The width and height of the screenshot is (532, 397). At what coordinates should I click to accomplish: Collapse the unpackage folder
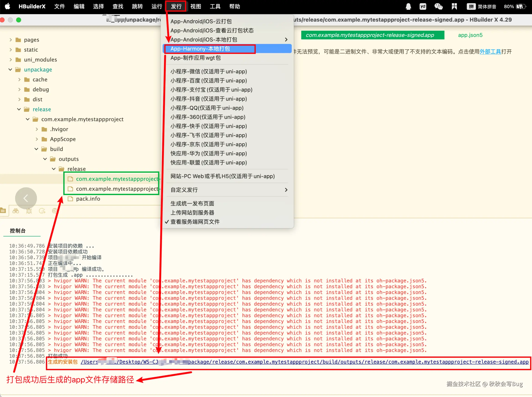(10, 69)
